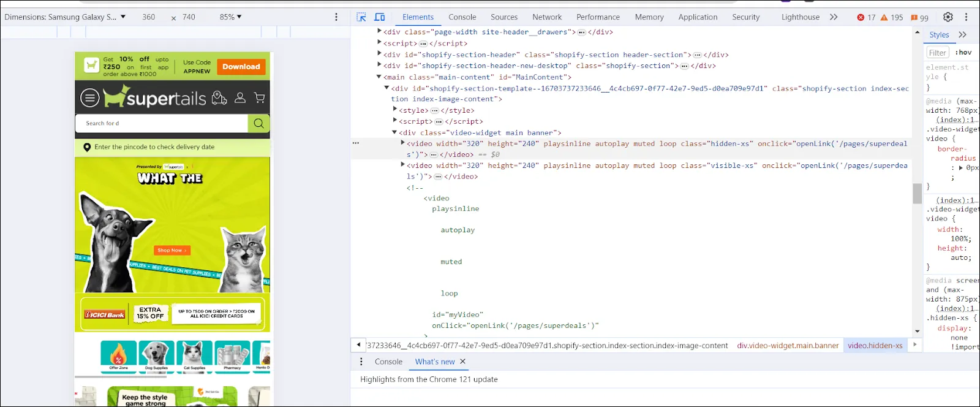Click the red errors count indicator
The height and width of the screenshot is (407, 980).
click(x=866, y=17)
